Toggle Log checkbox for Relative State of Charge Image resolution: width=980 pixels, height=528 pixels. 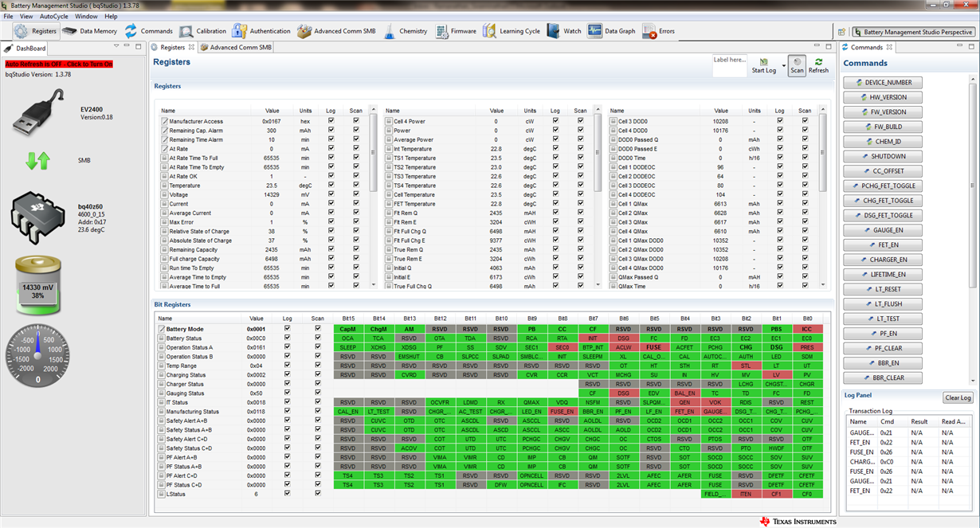coord(331,231)
